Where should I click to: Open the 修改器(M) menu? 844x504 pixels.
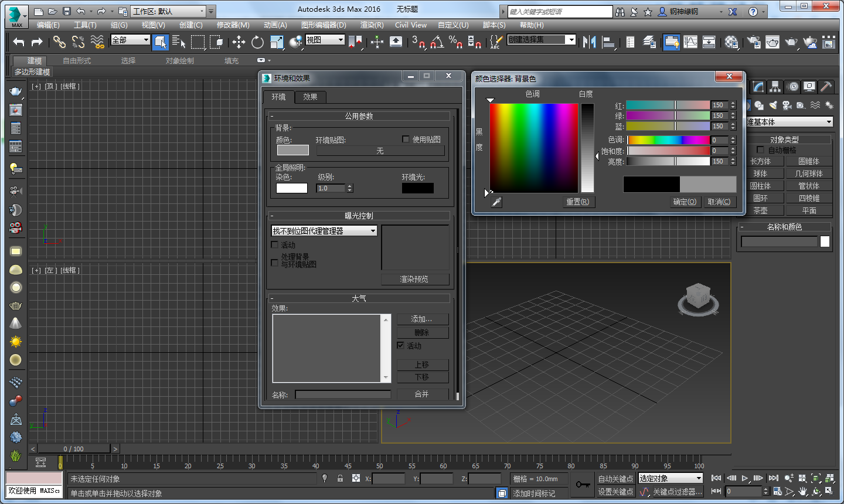(233, 25)
